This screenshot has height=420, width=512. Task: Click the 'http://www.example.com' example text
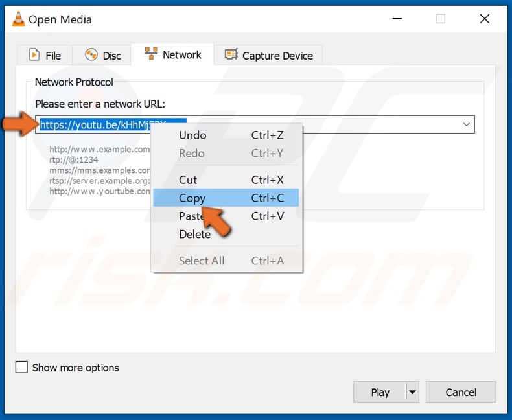click(x=100, y=150)
